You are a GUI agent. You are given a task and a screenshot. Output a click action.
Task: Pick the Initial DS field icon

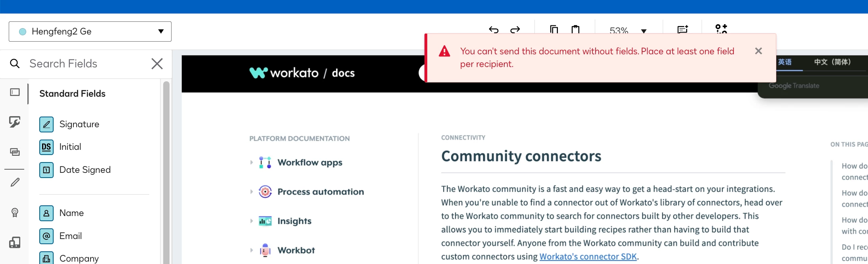click(x=46, y=147)
